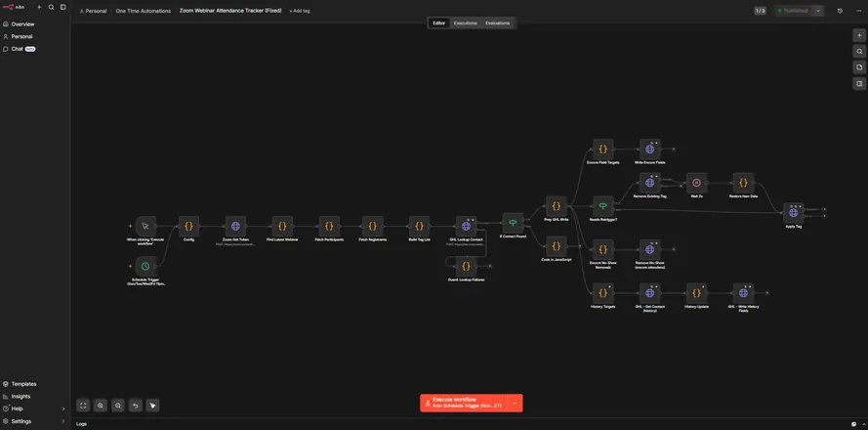Select the Wait 2s node
The height and width of the screenshot is (430, 868).
[x=696, y=183]
